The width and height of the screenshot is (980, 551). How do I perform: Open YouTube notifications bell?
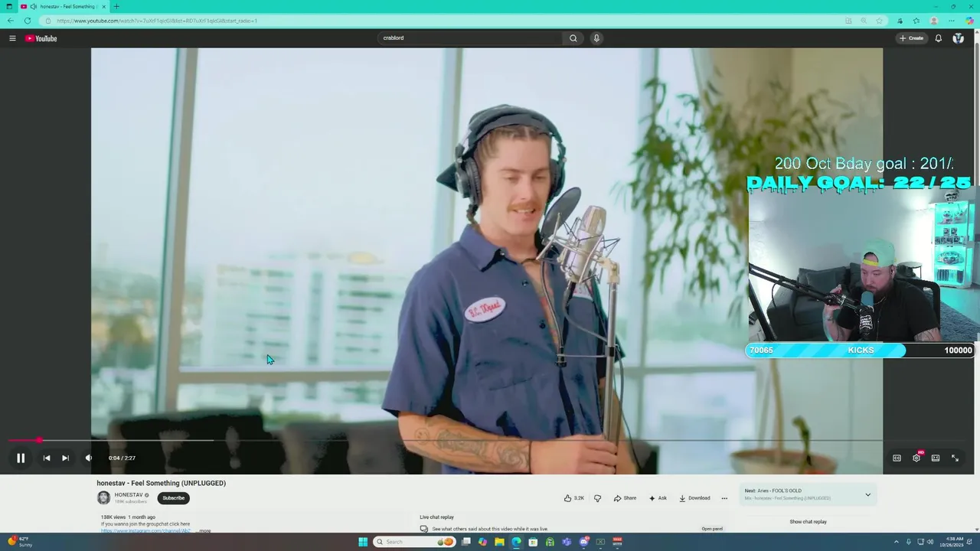pyautogui.click(x=938, y=38)
